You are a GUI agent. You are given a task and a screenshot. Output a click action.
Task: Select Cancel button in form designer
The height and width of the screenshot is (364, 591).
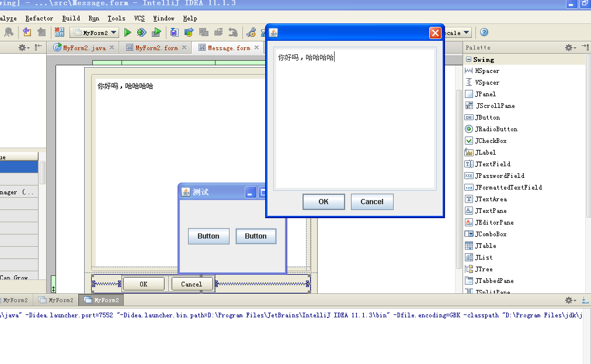(192, 284)
